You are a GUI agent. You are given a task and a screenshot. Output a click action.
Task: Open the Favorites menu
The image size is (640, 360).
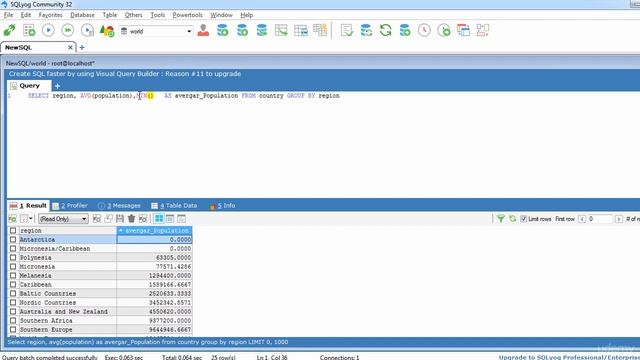[51, 15]
